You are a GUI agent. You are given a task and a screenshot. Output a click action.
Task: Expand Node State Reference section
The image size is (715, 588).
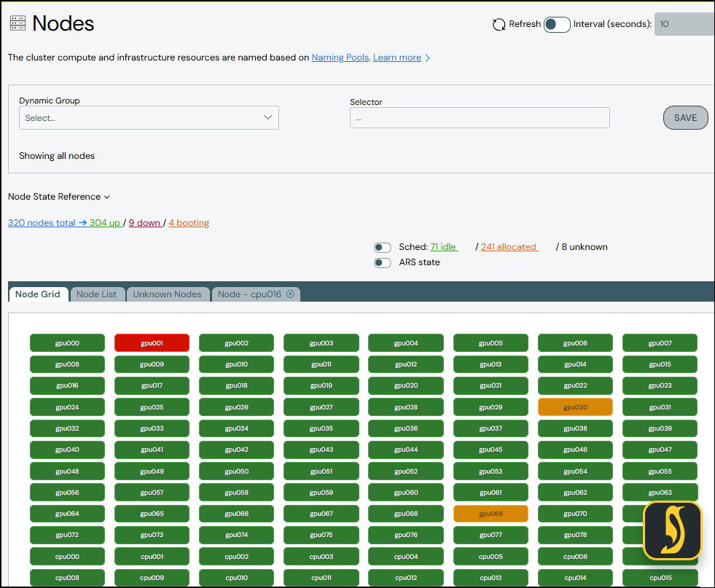[59, 197]
